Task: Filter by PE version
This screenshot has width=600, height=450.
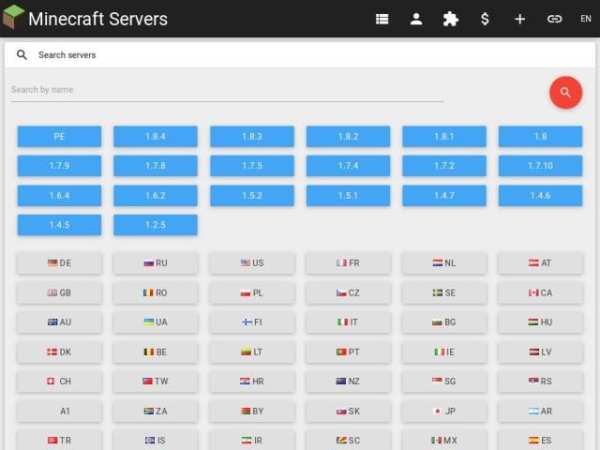Action: [x=59, y=136]
